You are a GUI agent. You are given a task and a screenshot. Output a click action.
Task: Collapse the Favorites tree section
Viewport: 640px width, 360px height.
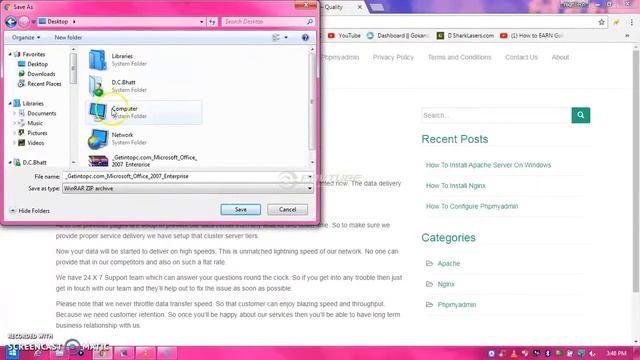[10, 54]
